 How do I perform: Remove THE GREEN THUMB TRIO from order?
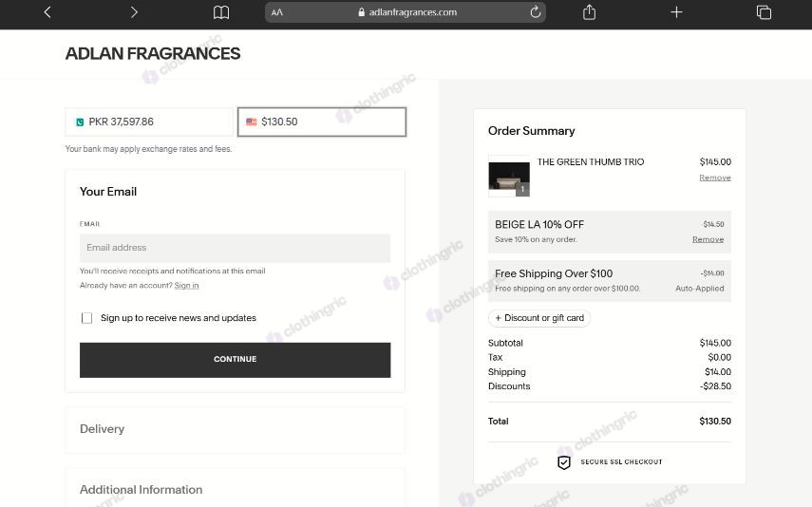coord(714,178)
